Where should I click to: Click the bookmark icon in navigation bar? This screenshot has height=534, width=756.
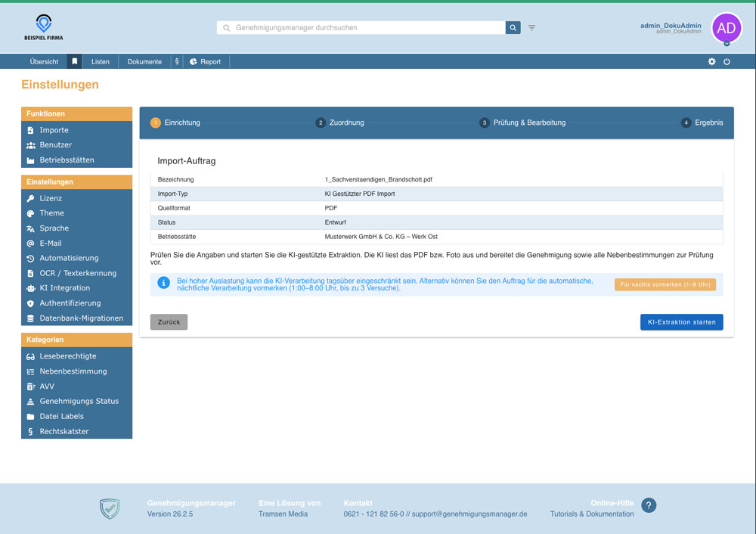tap(74, 61)
